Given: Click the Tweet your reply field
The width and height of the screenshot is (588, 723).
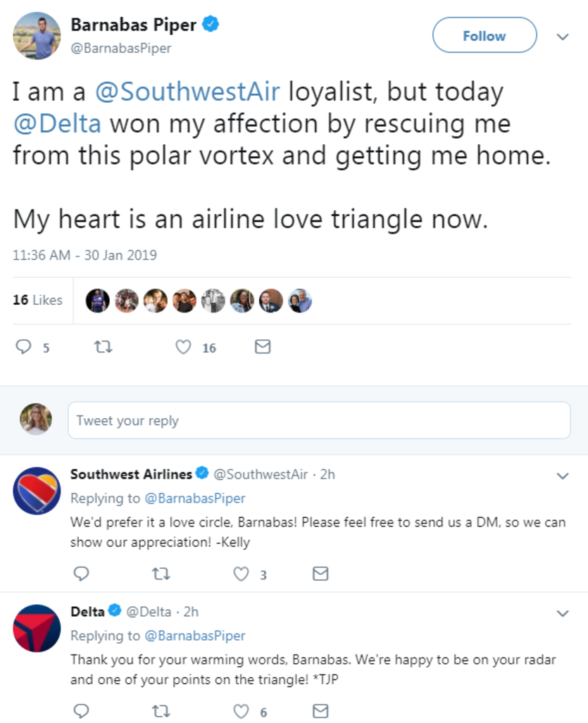Looking at the screenshot, I should click(318, 420).
